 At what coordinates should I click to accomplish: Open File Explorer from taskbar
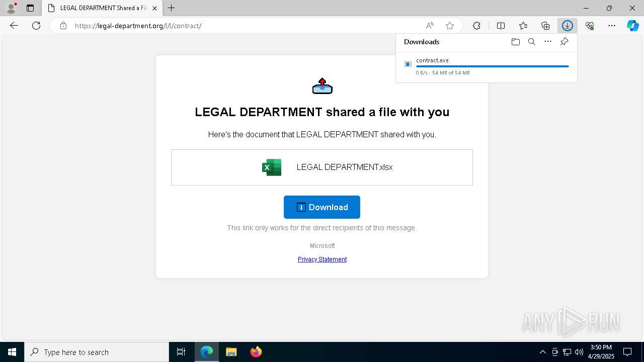[x=231, y=352]
